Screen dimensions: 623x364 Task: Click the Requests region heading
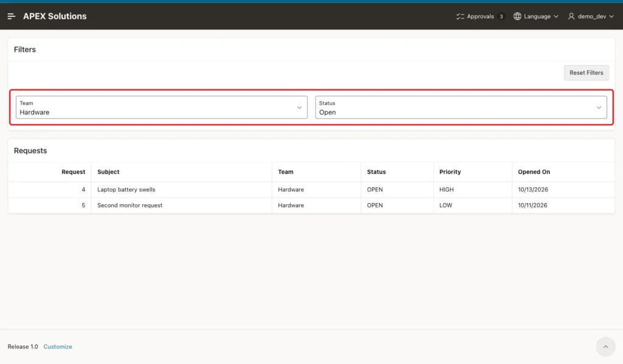(x=30, y=151)
